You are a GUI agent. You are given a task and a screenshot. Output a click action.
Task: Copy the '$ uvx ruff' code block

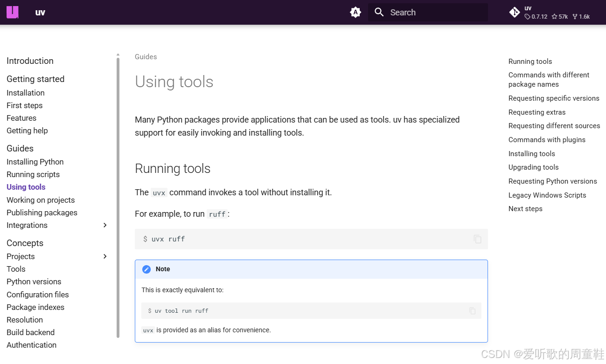(x=477, y=239)
